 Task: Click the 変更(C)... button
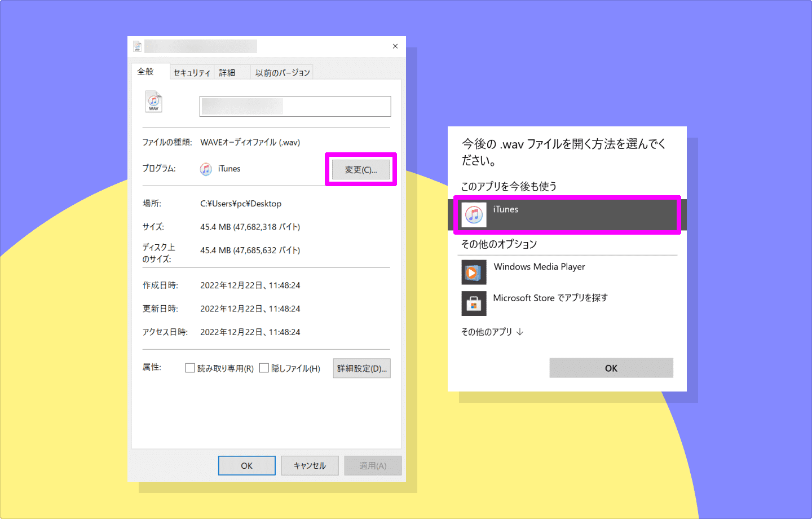click(x=361, y=170)
